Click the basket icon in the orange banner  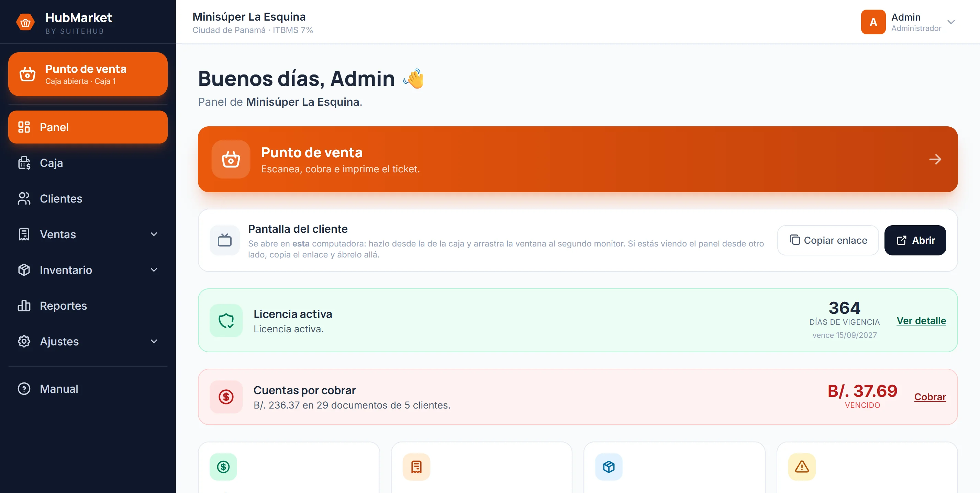[x=231, y=160]
